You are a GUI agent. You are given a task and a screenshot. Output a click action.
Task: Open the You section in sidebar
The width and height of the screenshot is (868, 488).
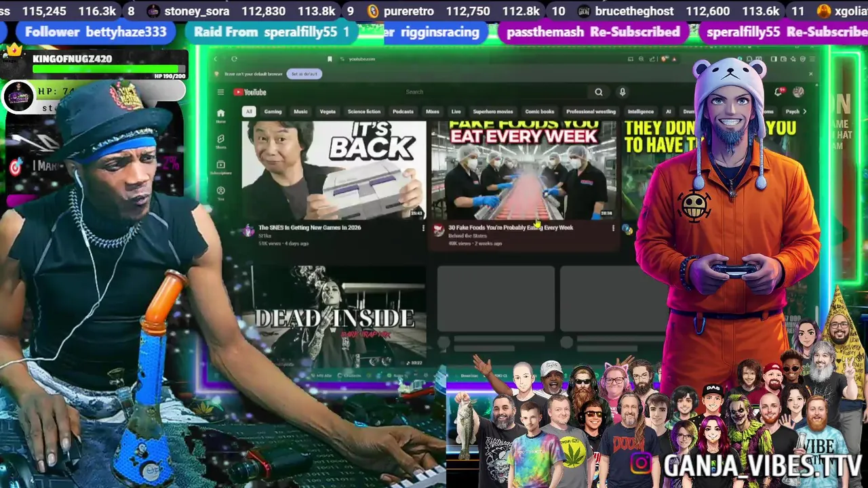point(220,192)
